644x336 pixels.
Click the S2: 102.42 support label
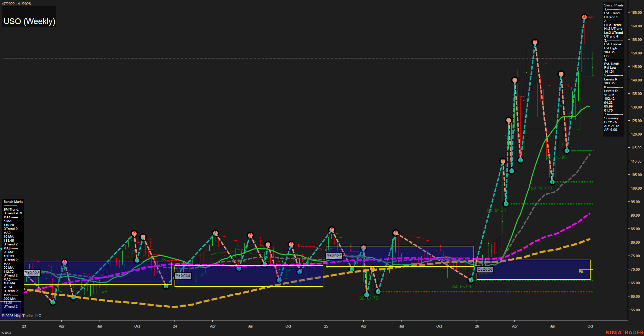click(542, 188)
